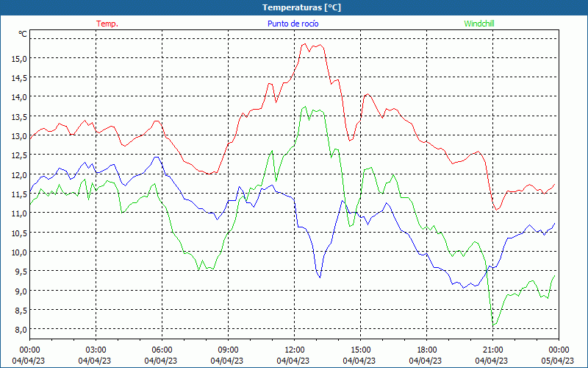Image resolution: width=588 pixels, height=368 pixels.
Task: Click the 11,5 y-axis label
Action: (x=19, y=194)
